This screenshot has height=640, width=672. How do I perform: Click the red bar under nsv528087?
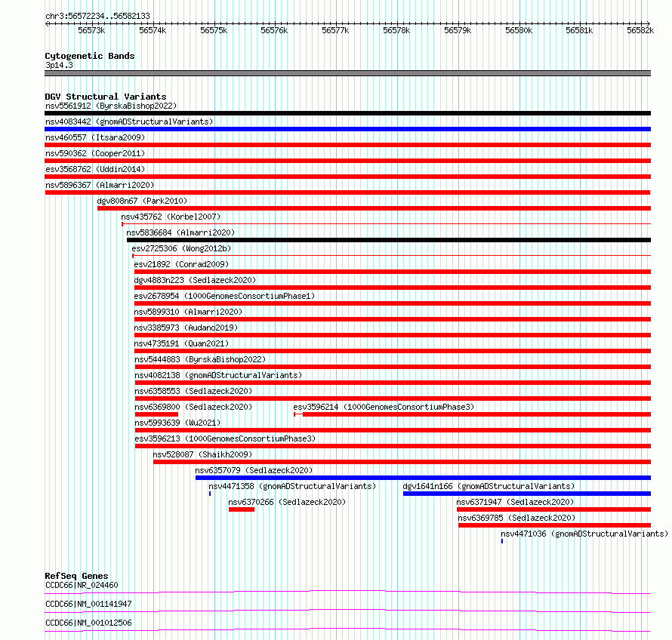[402, 462]
